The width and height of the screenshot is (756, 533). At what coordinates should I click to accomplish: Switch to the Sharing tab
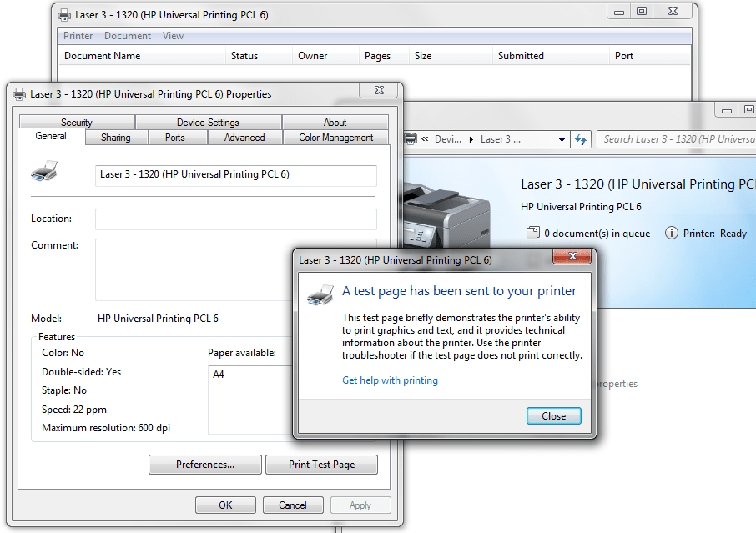116,138
